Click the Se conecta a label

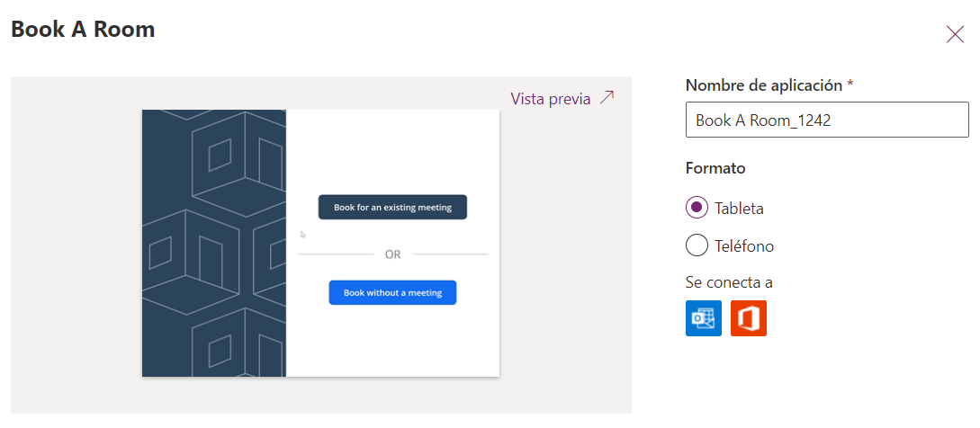[729, 282]
